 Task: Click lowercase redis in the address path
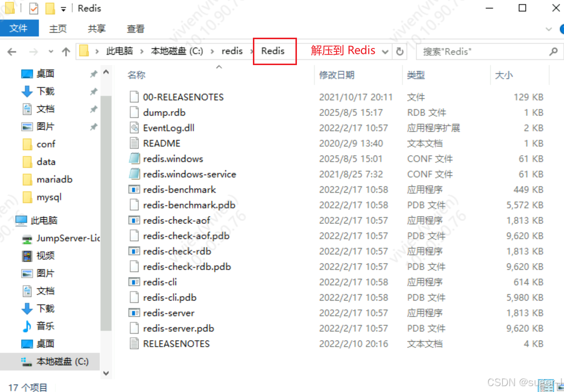(x=232, y=51)
